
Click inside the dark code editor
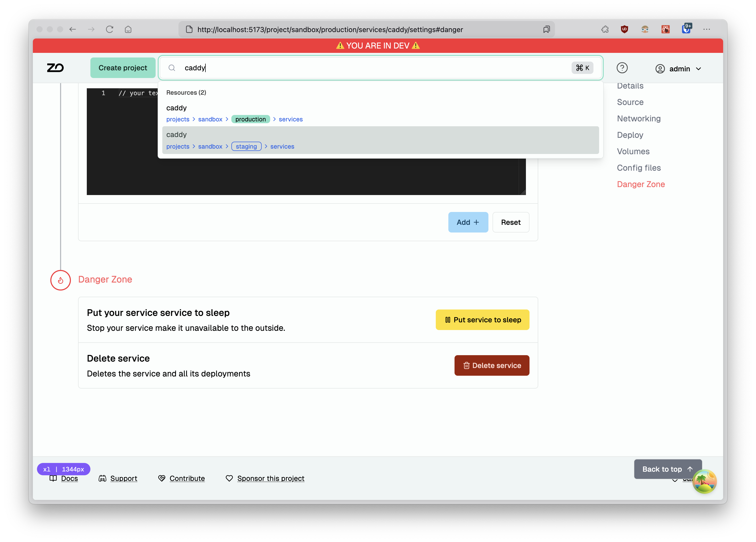tap(306, 177)
